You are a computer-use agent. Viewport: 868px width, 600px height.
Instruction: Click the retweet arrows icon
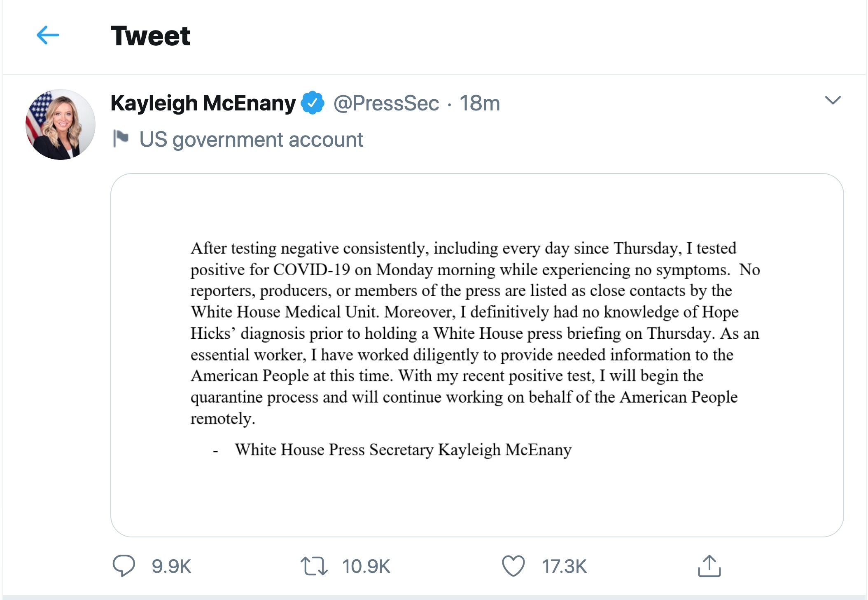(x=314, y=566)
